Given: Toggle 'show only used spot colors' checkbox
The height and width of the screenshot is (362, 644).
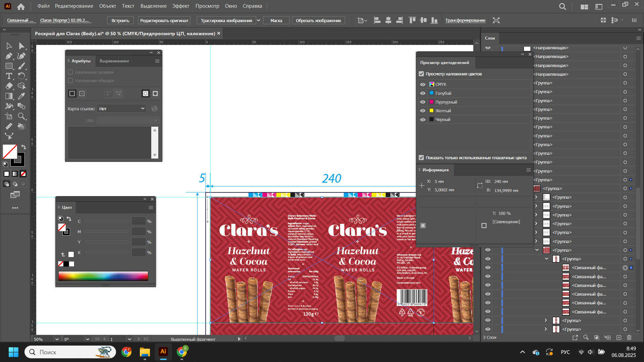Looking at the screenshot, I should click(x=421, y=158).
